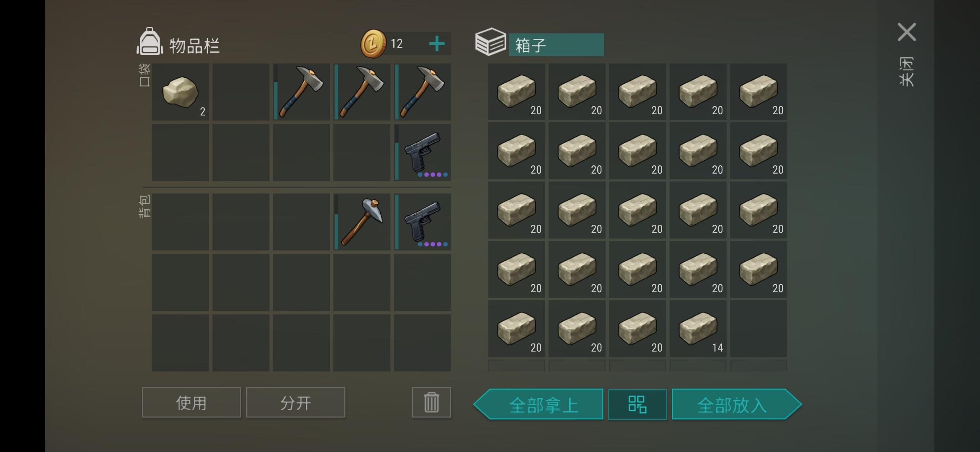980x452 pixels.
Task: Select the third hatchet in pocket row
Action: [422, 92]
